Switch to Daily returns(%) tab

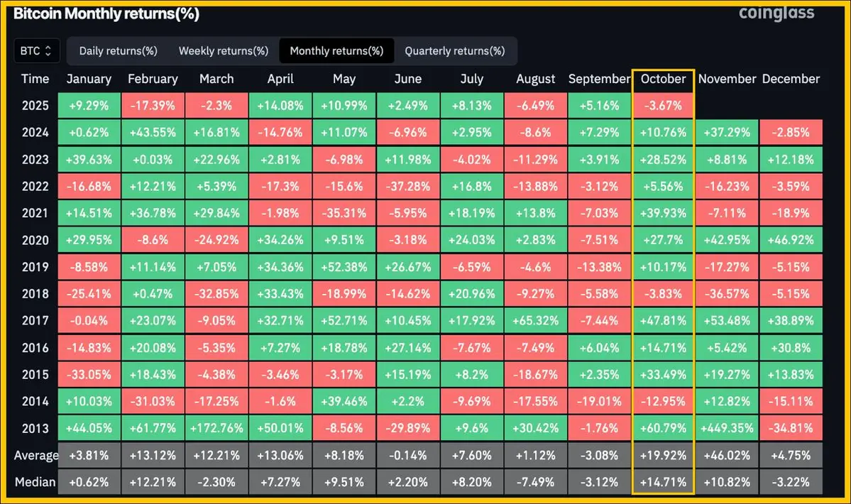119,51
